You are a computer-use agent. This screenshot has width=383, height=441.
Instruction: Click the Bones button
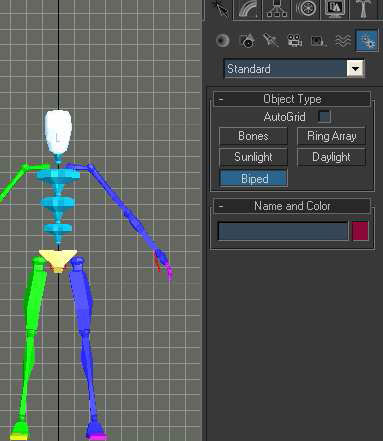[x=253, y=136]
